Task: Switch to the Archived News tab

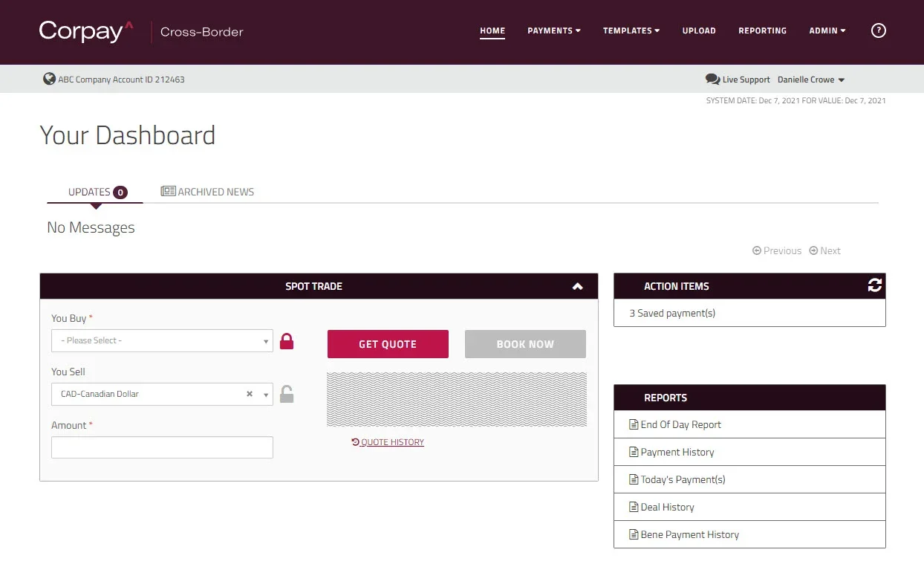Action: pyautogui.click(x=207, y=192)
